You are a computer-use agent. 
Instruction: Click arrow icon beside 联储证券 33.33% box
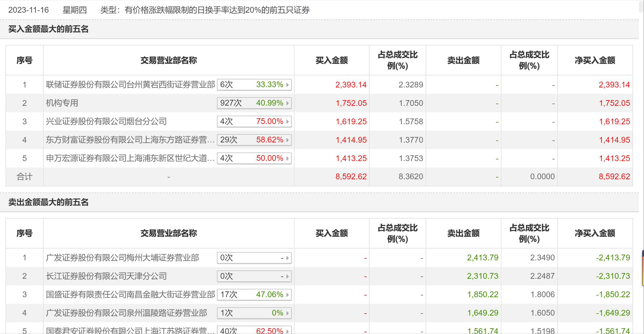tap(287, 85)
